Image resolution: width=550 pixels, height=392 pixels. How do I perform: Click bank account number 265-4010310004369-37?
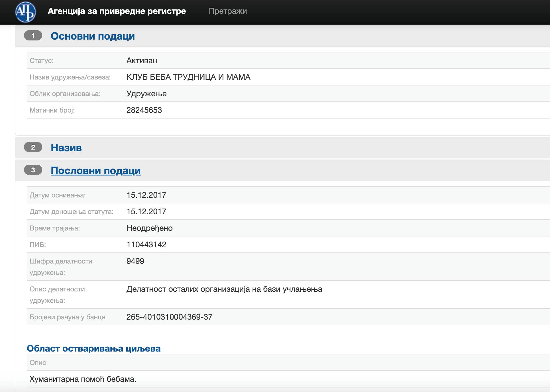point(169,317)
